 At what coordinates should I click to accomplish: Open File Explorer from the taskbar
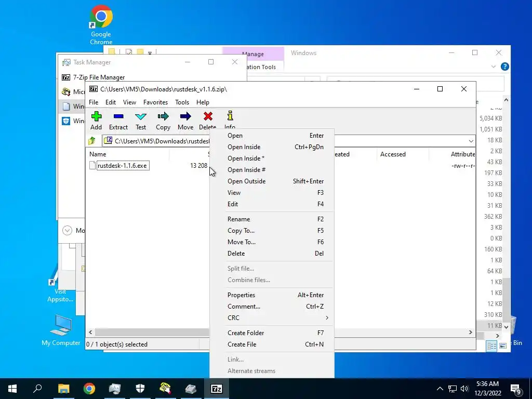pyautogui.click(x=63, y=389)
